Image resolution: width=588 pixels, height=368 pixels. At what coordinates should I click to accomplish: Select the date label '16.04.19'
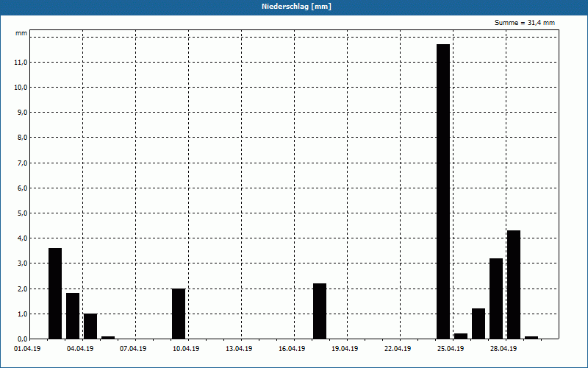(x=292, y=349)
